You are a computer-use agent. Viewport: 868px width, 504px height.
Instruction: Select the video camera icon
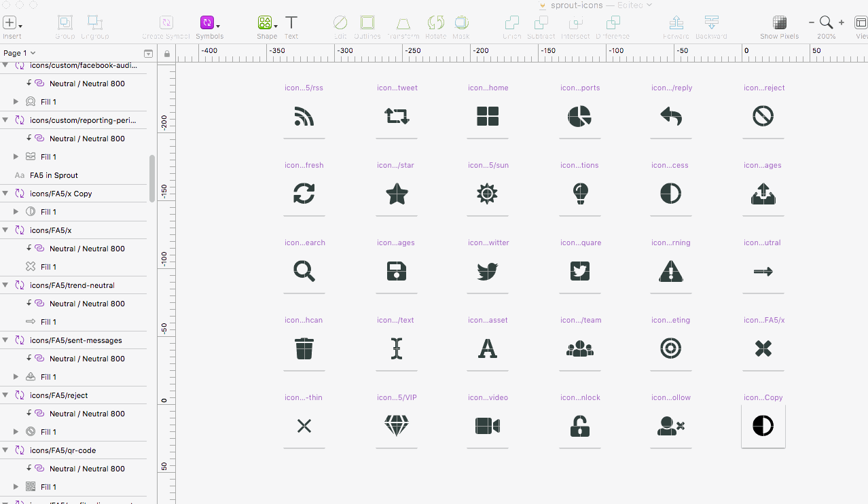[x=488, y=426]
